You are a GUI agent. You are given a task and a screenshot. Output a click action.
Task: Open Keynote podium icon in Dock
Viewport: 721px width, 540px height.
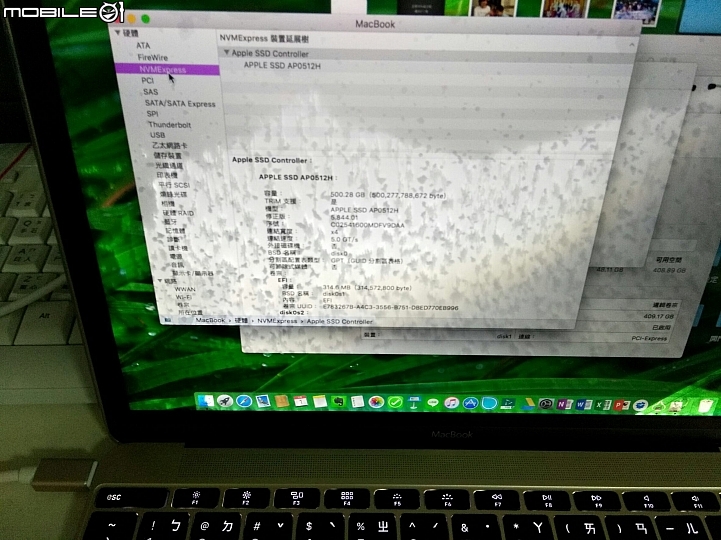click(x=414, y=403)
